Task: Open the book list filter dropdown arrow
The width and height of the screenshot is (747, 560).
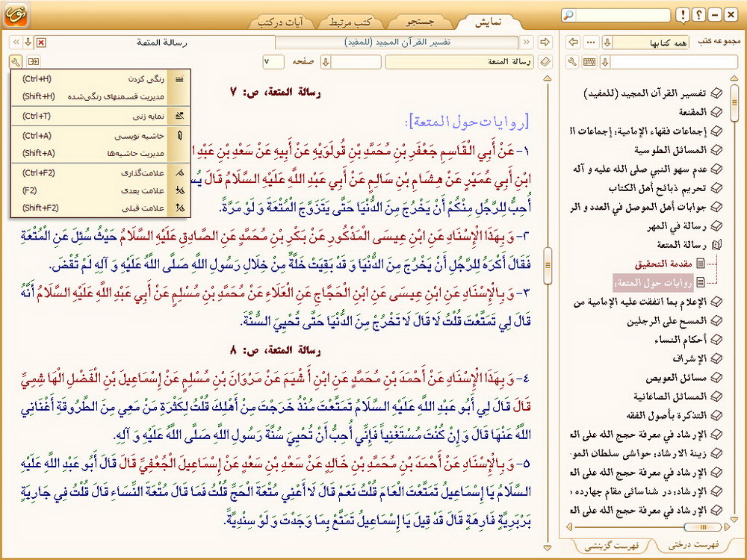Action: (x=605, y=62)
